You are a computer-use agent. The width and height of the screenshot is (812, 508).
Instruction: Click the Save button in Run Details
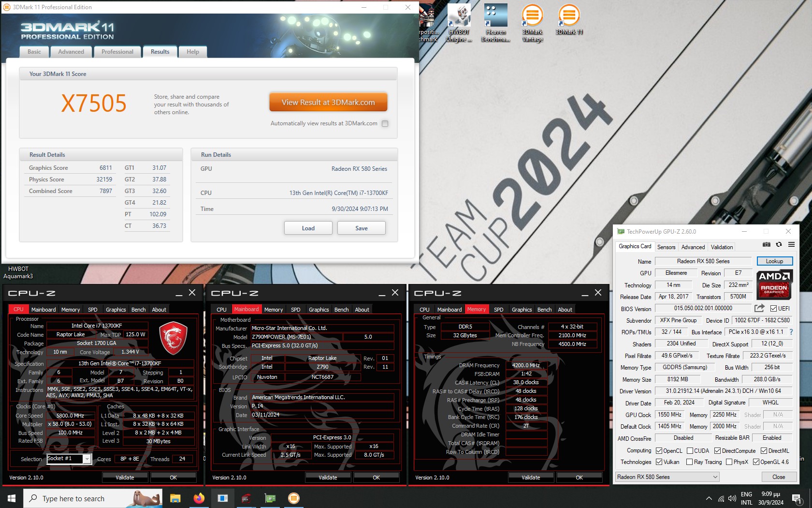click(x=362, y=228)
